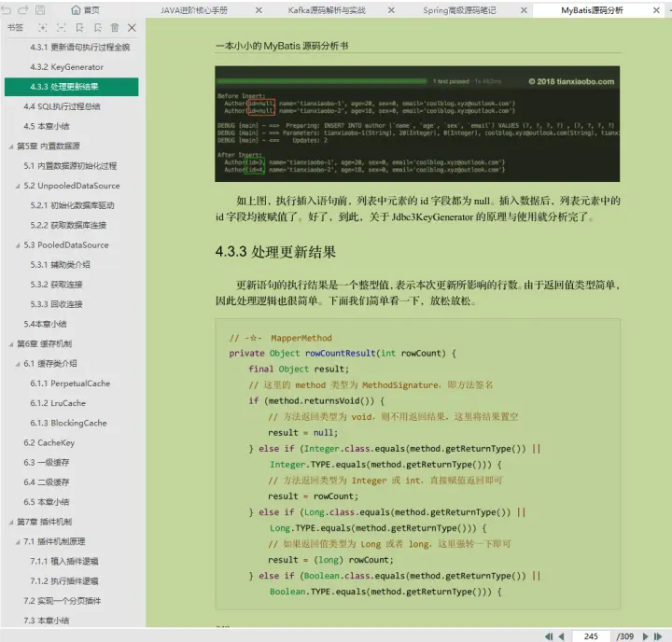Click the undo arrow icon
This screenshot has width=672, height=642.
point(7,10)
